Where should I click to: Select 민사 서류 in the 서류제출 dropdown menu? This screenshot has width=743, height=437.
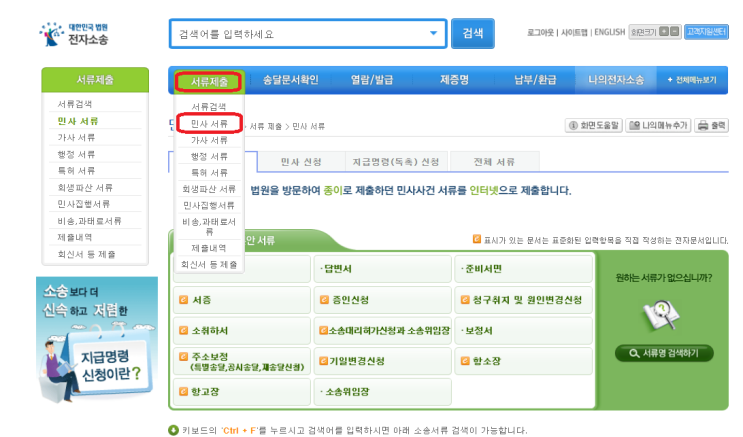coord(209,124)
